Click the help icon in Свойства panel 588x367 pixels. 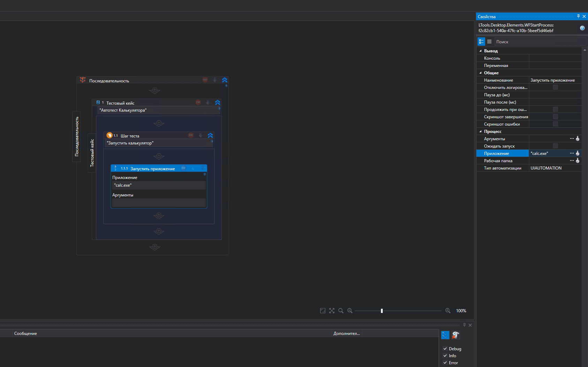pos(582,28)
